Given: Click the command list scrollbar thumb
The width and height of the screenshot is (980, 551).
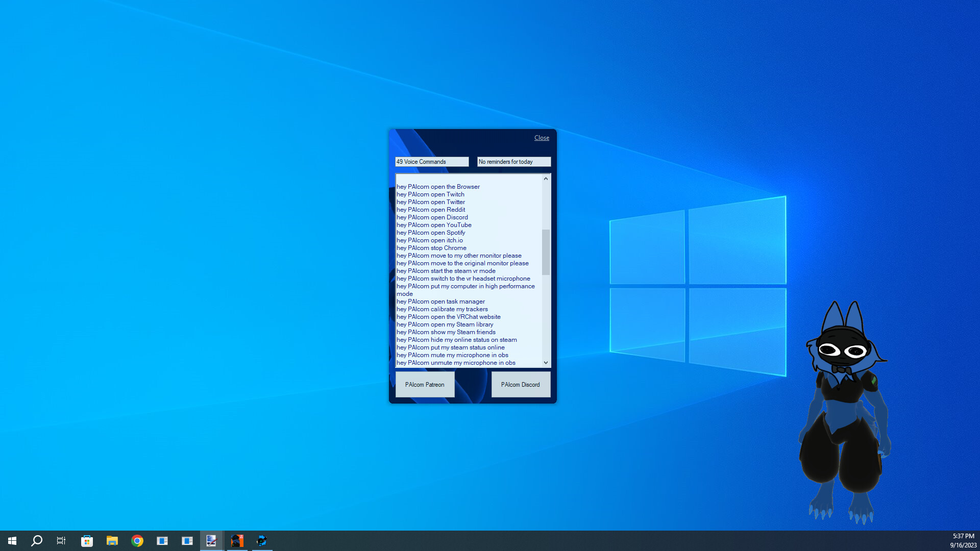Looking at the screenshot, I should [x=546, y=252].
